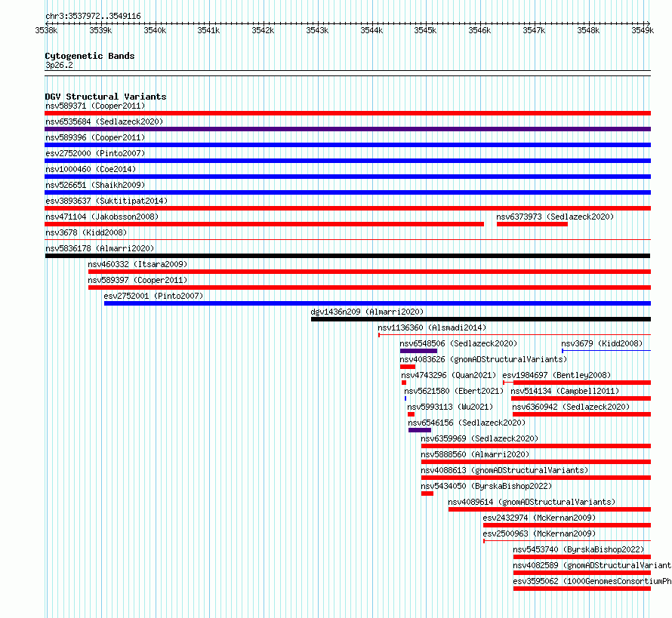Viewport: 672px width, 618px height.
Task: Open the nsv1000460 (Coe2014) variant
Action: tap(91, 169)
